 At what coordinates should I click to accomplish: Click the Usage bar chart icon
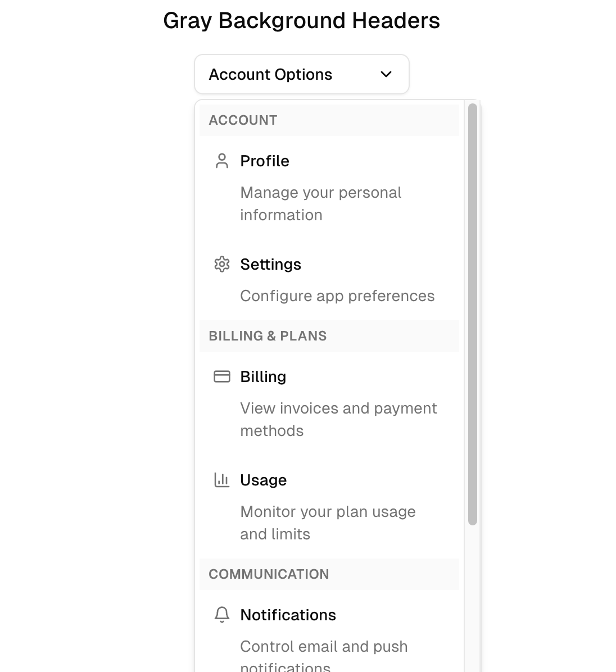pyautogui.click(x=222, y=480)
